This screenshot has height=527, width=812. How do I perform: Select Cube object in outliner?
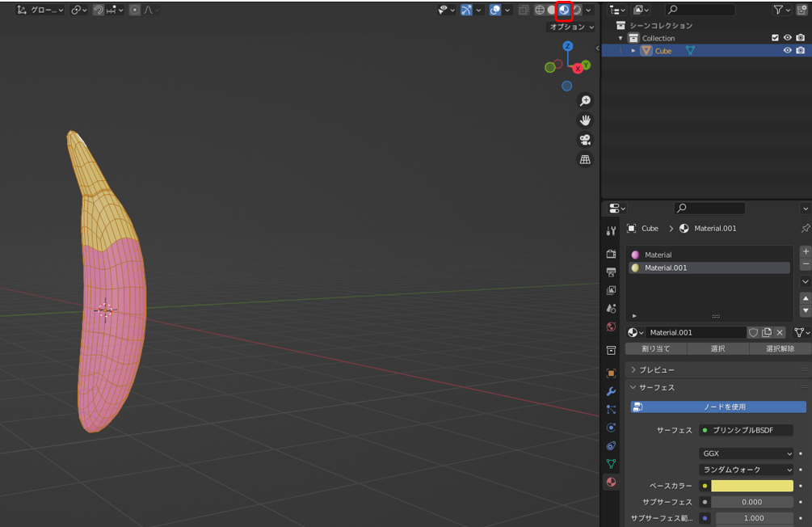(663, 51)
